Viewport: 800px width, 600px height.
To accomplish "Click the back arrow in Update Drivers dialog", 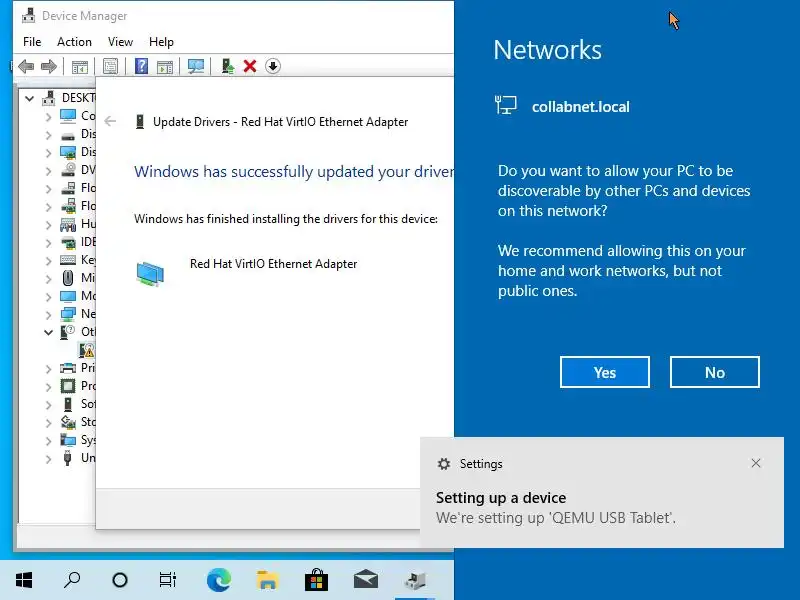I will click(110, 121).
